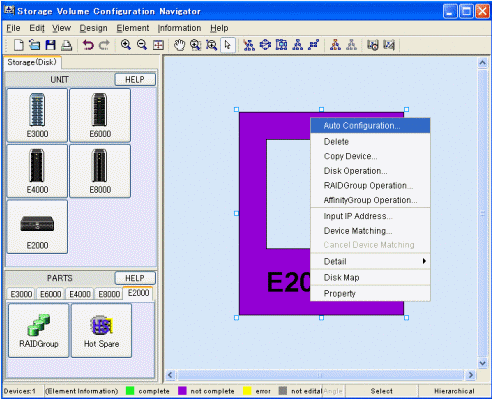Image resolution: width=492 pixels, height=399 pixels.
Task: Select the E3000 unit icon
Action: point(37,115)
